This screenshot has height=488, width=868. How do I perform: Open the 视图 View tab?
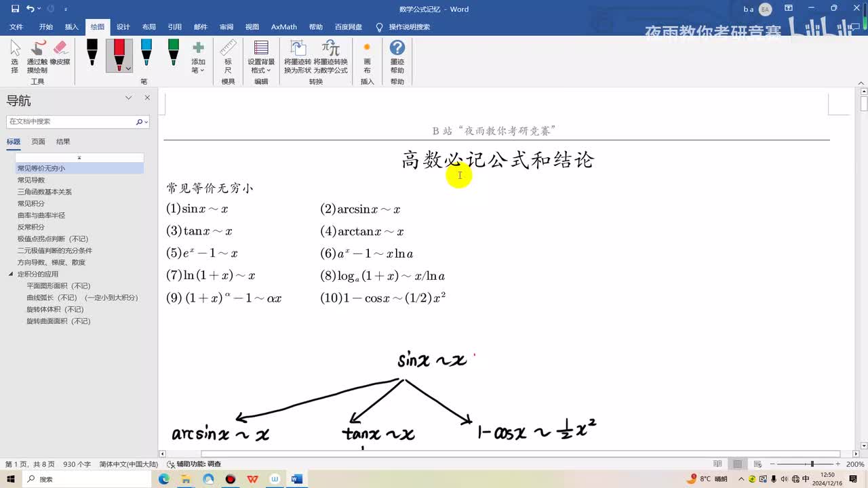pyautogui.click(x=252, y=27)
